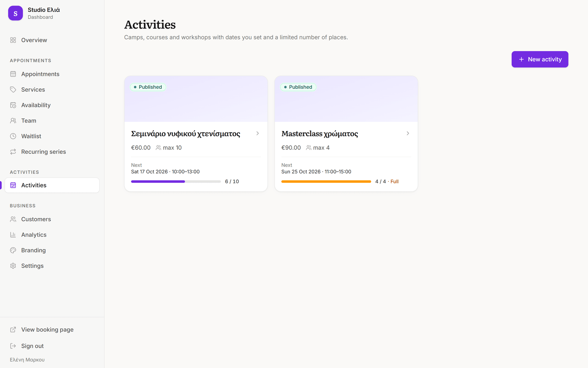Click the Availability calendar-clock icon
The width and height of the screenshot is (588, 368).
point(13,105)
